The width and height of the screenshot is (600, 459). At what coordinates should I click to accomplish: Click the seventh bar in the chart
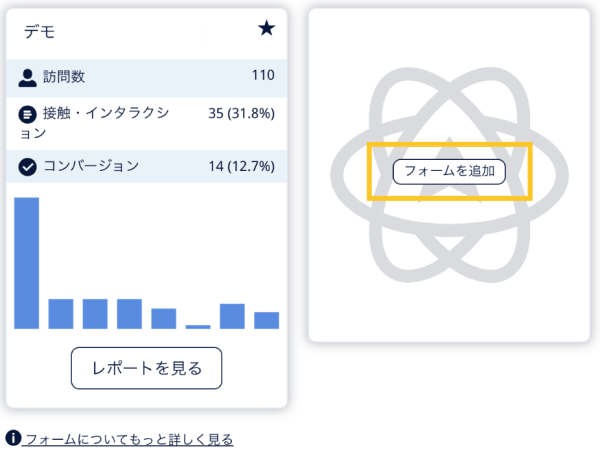click(232, 316)
